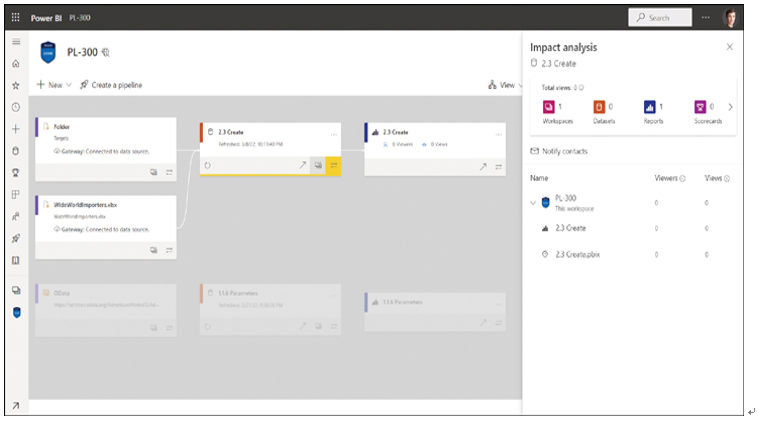Open Learn book icon in sidebar

(x=16, y=261)
